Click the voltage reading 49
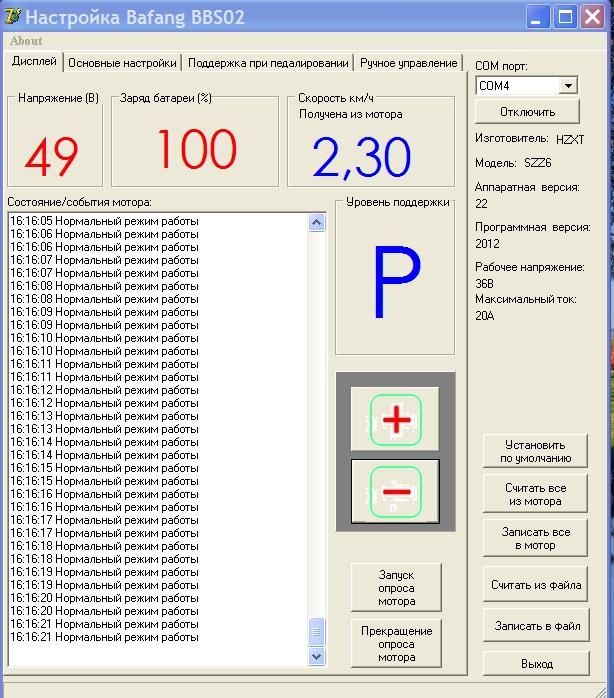The height and width of the screenshot is (698, 614). [52, 156]
